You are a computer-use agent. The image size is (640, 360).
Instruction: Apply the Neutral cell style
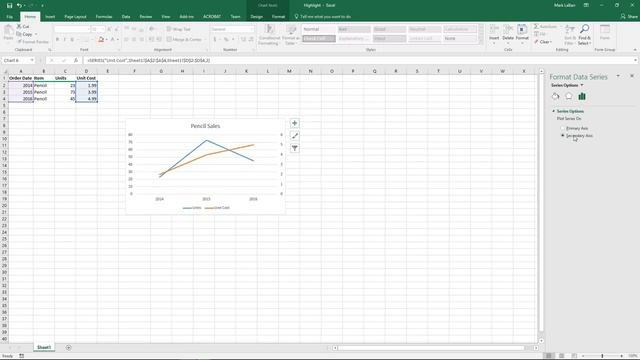[424, 29]
